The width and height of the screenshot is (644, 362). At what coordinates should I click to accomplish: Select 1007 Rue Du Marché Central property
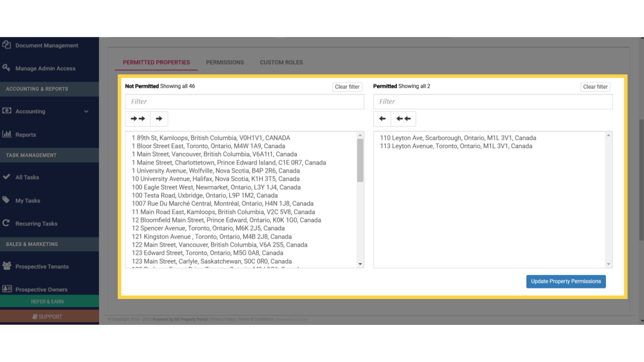click(x=223, y=203)
